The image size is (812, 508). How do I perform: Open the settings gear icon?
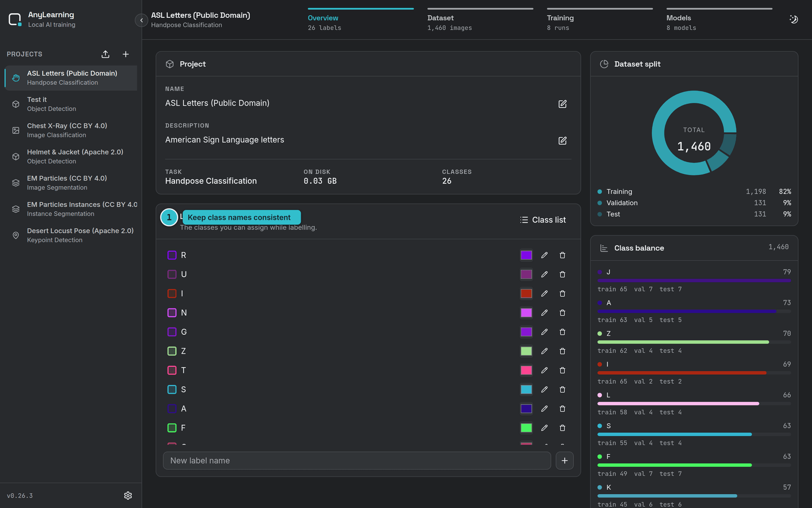point(128,495)
